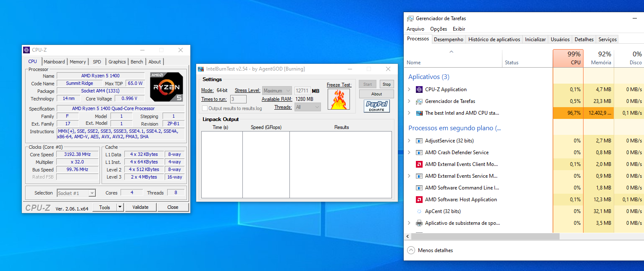
Task: Click the Gerenciador de Tarefas title icon
Action: 410,18
